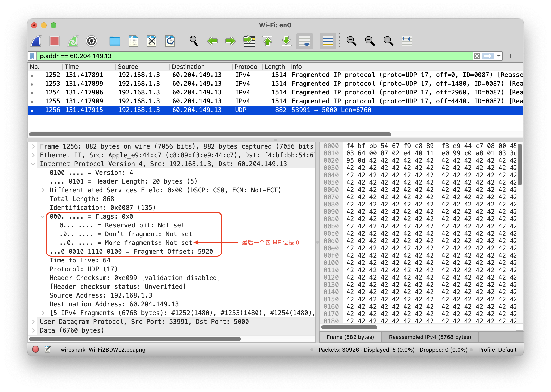Click the zoom in magnifier icon
The width and height of the screenshot is (551, 392).
351,41
